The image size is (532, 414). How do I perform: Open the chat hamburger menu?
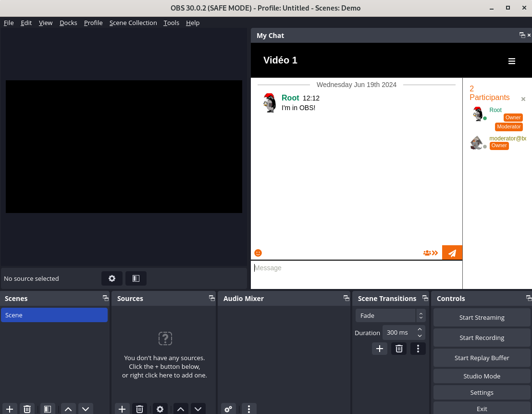point(512,61)
